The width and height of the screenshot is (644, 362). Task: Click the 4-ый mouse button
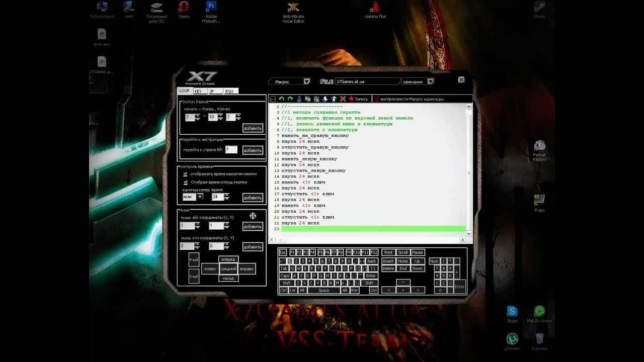pos(194,260)
